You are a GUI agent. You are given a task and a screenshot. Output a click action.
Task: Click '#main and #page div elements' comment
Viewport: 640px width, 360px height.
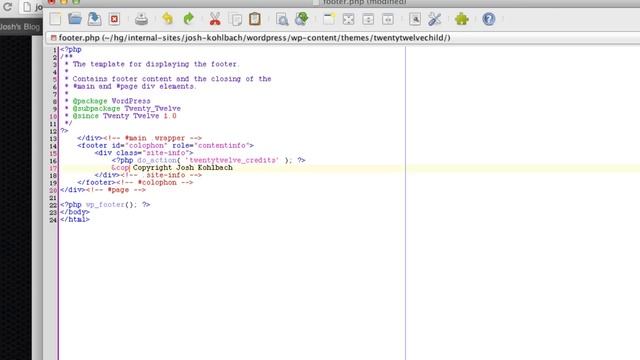pyautogui.click(x=135, y=86)
